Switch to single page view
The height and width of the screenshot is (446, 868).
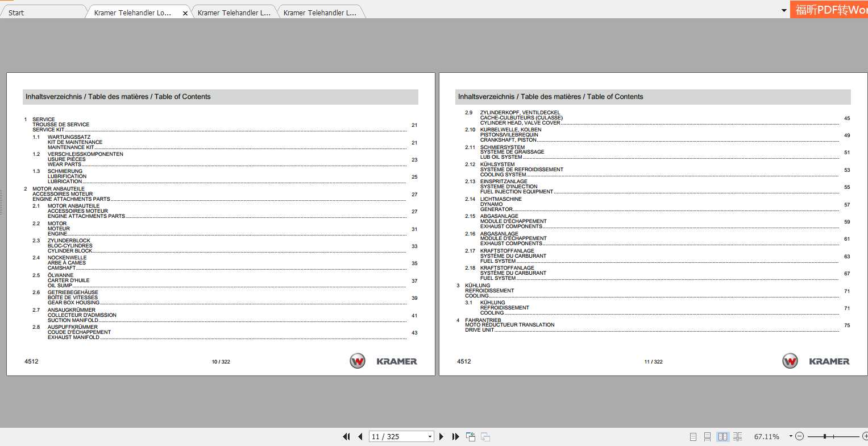(x=693, y=437)
